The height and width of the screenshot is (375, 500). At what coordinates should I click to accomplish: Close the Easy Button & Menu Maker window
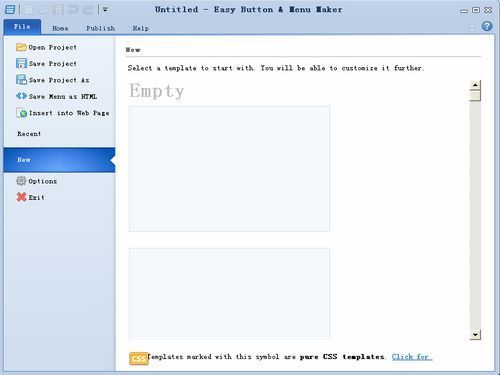click(x=488, y=10)
